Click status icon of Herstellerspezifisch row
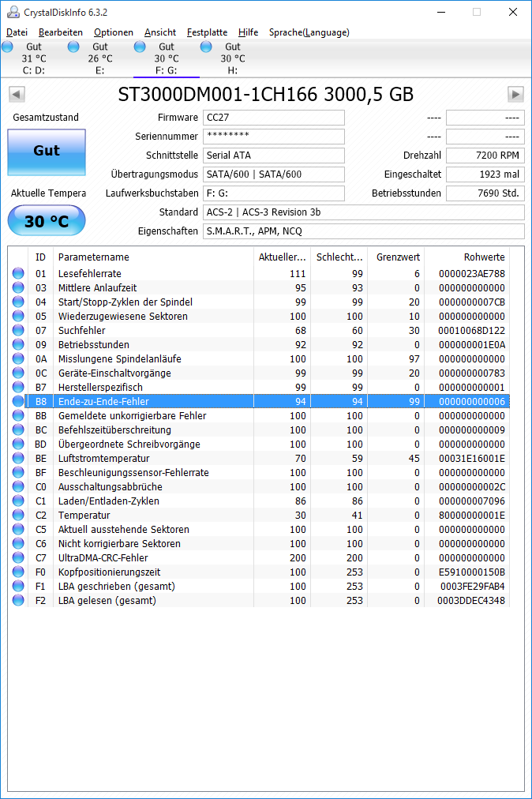Screen dimensions: 532x799 18,387
